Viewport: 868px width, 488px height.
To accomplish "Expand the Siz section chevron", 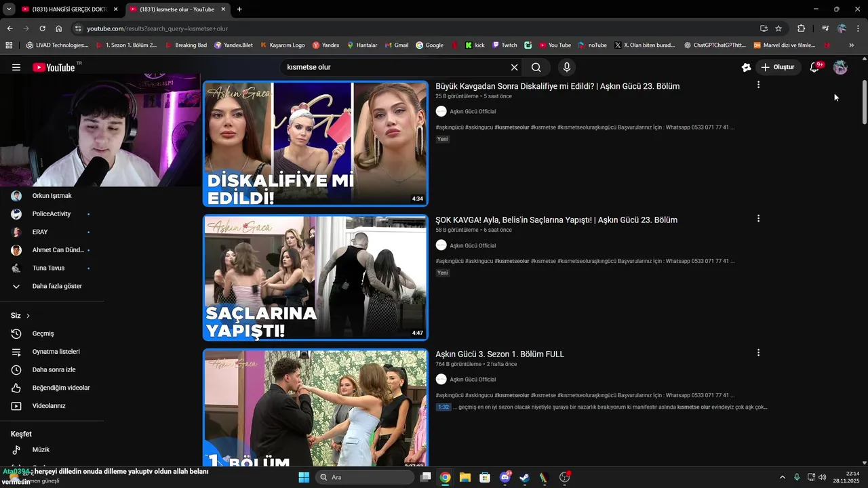I will pos(28,316).
